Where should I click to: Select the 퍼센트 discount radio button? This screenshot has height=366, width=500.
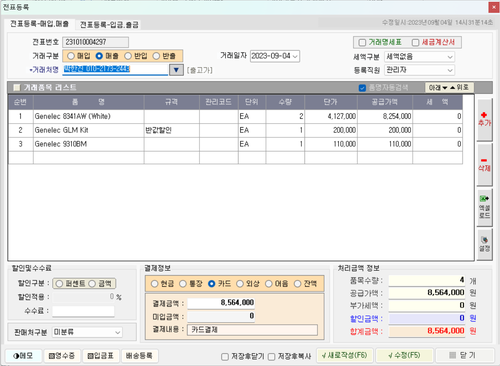click(59, 284)
